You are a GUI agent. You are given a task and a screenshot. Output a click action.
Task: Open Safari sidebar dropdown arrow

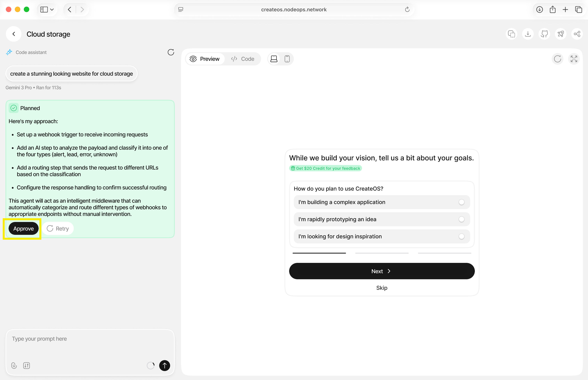(x=52, y=10)
